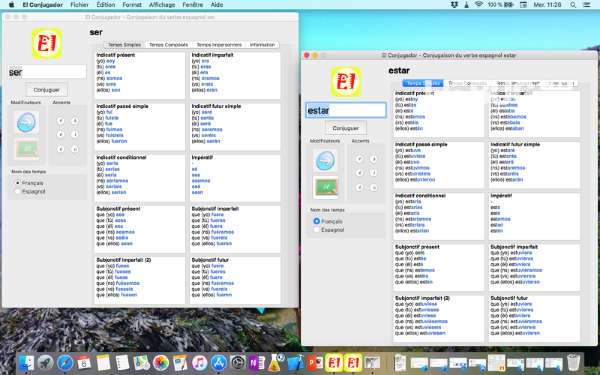The image size is (600, 375).
Task: Click the verb field containing estar
Action: point(346,110)
